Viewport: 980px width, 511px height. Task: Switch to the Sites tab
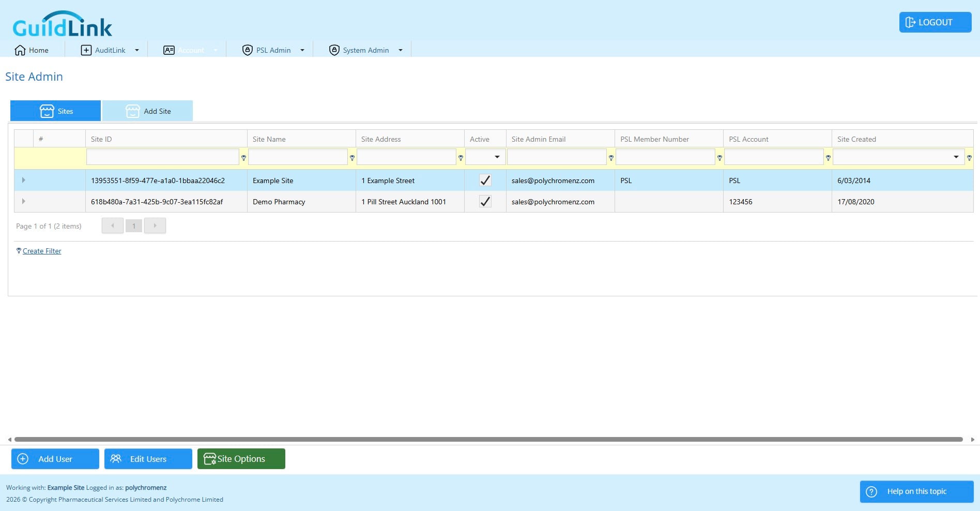pyautogui.click(x=56, y=111)
